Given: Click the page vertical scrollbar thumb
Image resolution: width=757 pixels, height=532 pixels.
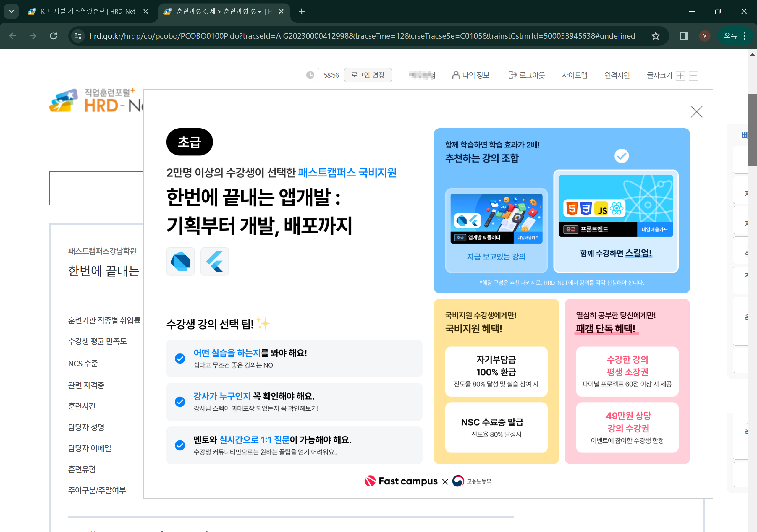Looking at the screenshot, I should (x=752, y=130).
